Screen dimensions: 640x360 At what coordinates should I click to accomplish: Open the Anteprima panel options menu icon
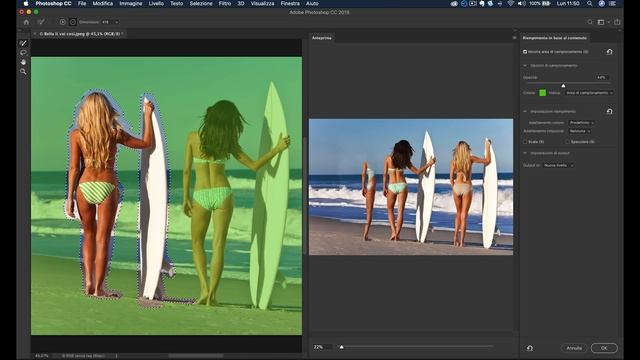pos(514,38)
